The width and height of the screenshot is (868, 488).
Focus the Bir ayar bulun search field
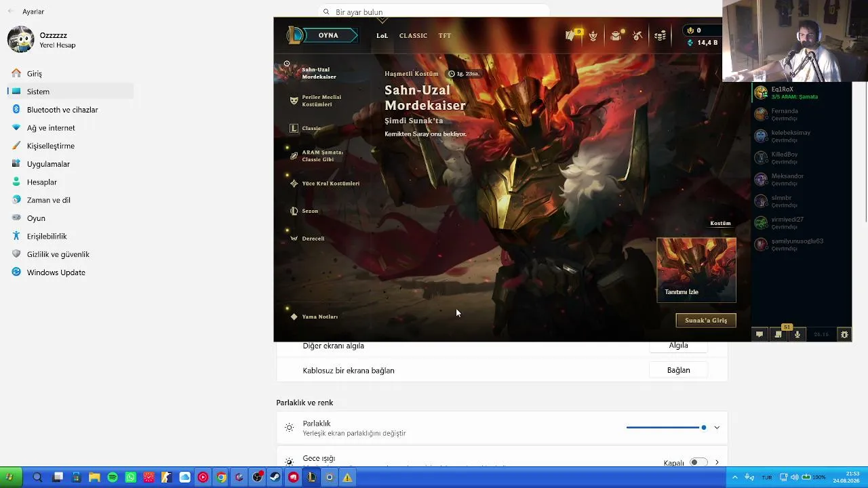pyautogui.click(x=434, y=12)
